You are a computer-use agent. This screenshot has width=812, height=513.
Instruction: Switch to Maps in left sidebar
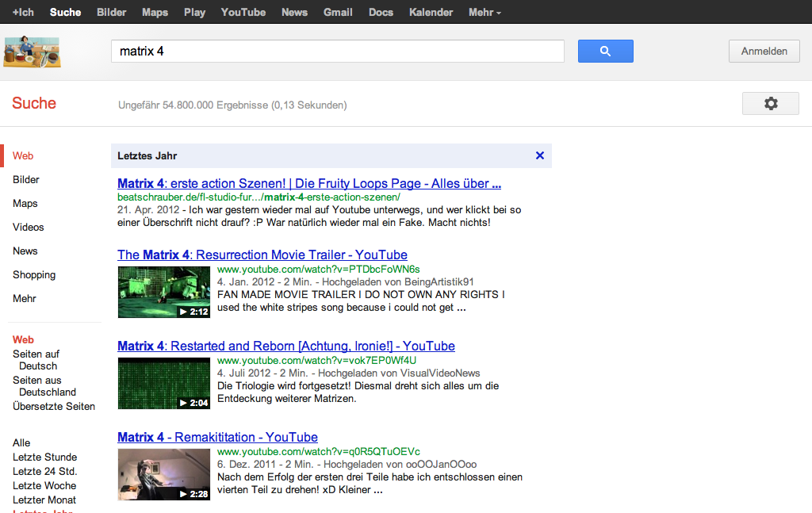coord(25,204)
